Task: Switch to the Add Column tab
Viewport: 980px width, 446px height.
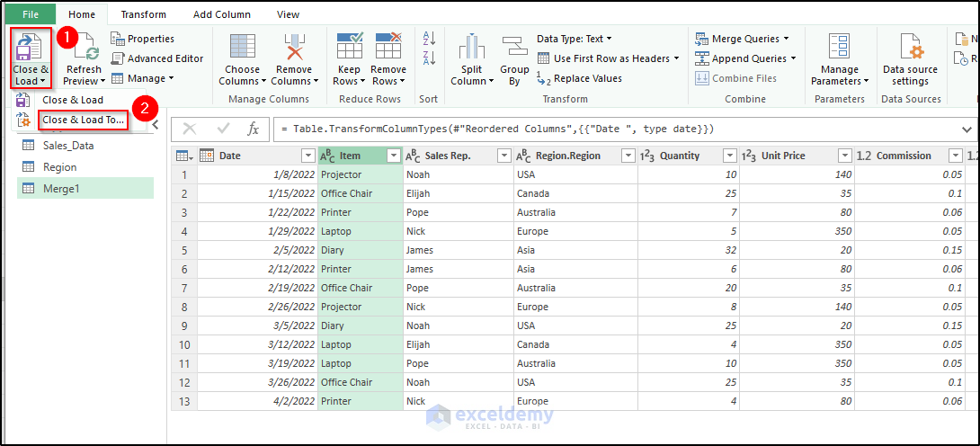Action: [222, 14]
